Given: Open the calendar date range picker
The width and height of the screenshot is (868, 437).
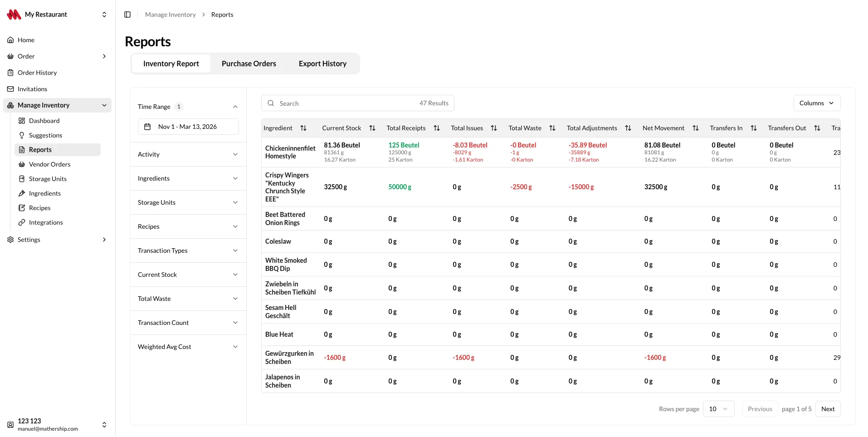Looking at the screenshot, I should coord(188,127).
